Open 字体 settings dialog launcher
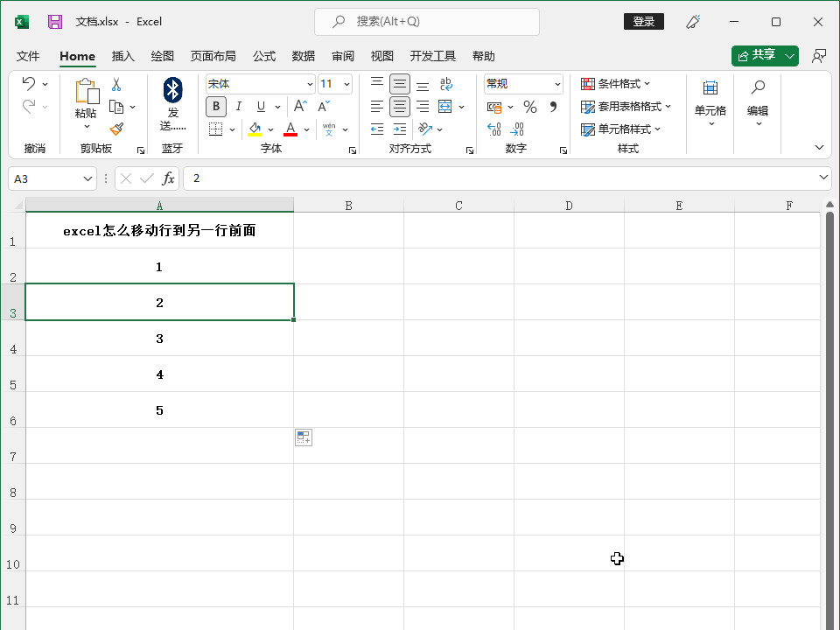840x630 pixels. pos(353,150)
